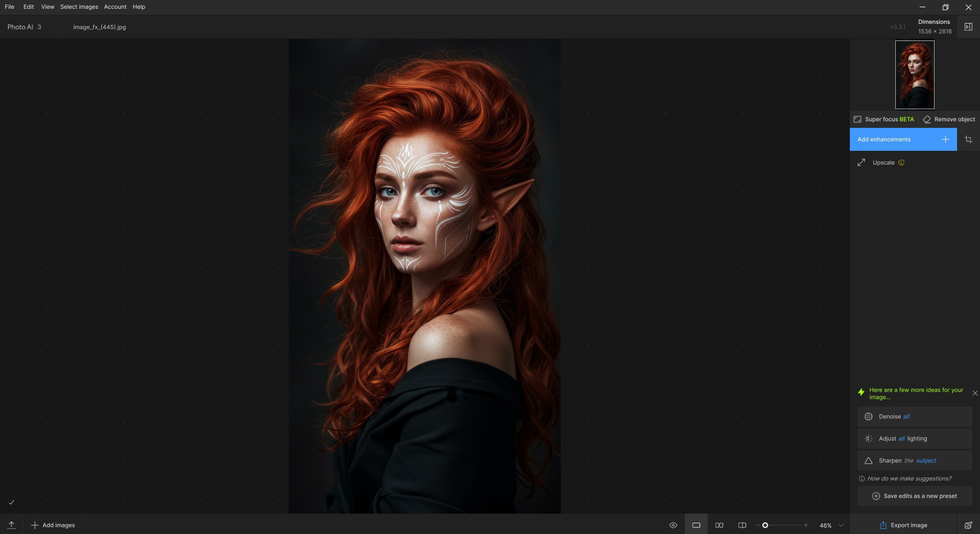Click the crop tool icon

tap(968, 139)
